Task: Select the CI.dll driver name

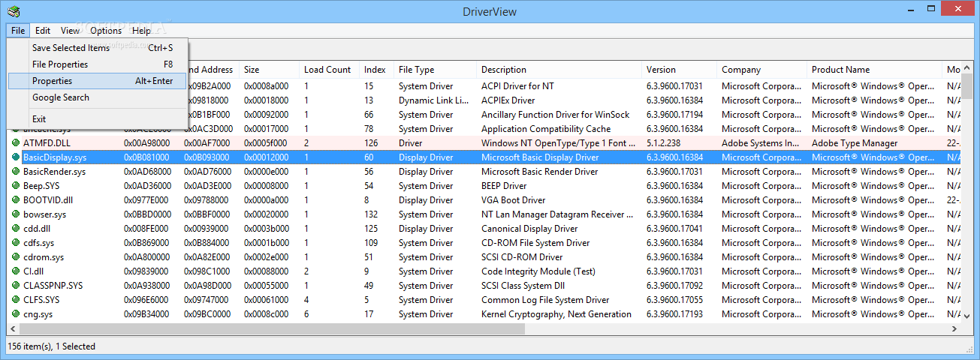Action: point(33,271)
